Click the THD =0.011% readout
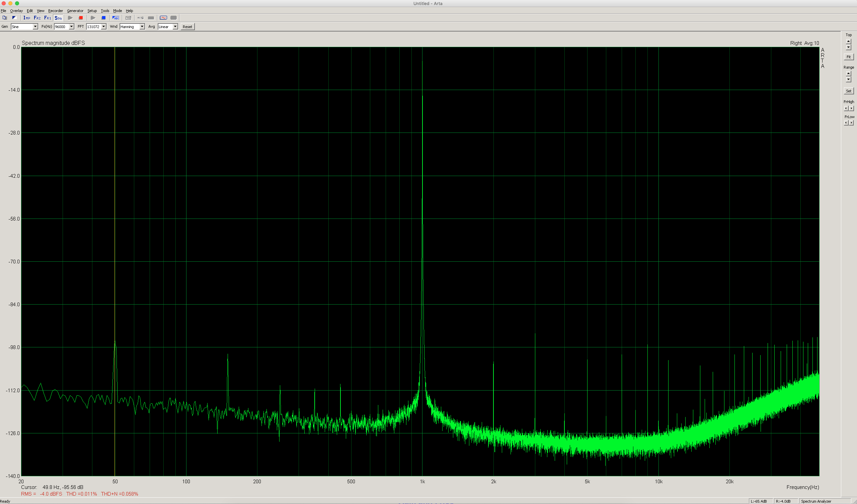 pos(82,494)
